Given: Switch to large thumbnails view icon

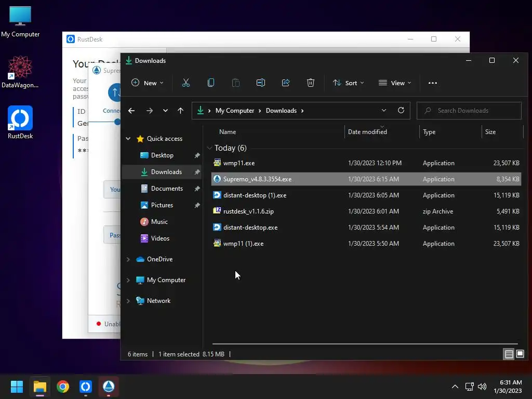Looking at the screenshot, I should tap(520, 354).
